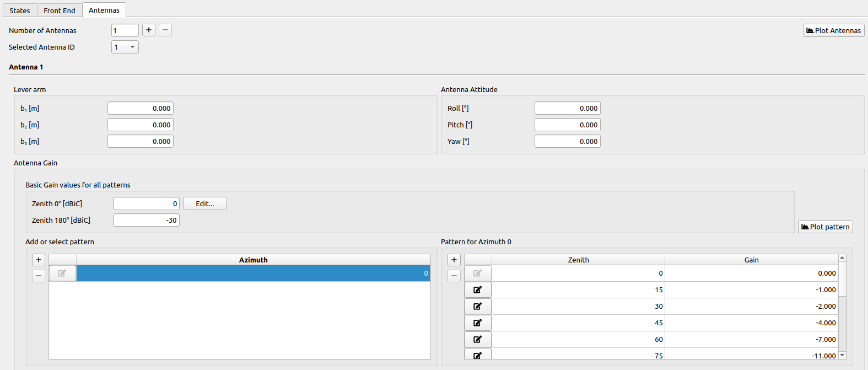This screenshot has width=868, height=370.
Task: Click the Zenith 180° gain input field
Action: (146, 221)
